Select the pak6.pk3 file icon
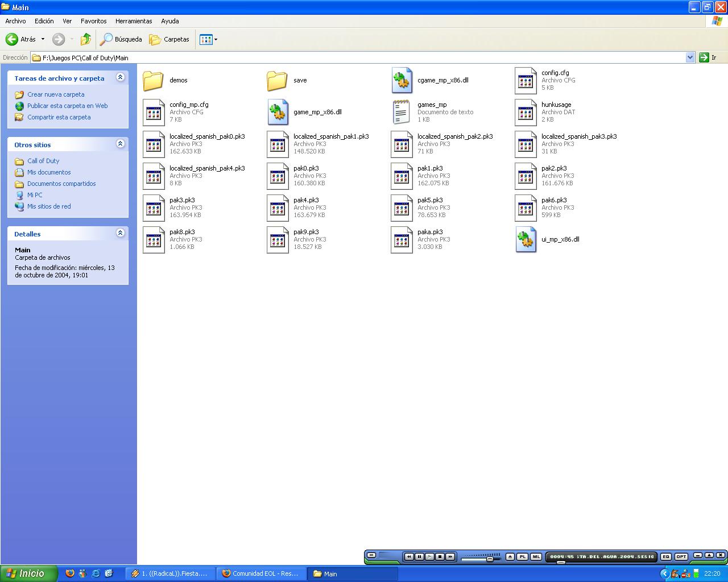Screen dimensions: 728x582 (x=526, y=208)
